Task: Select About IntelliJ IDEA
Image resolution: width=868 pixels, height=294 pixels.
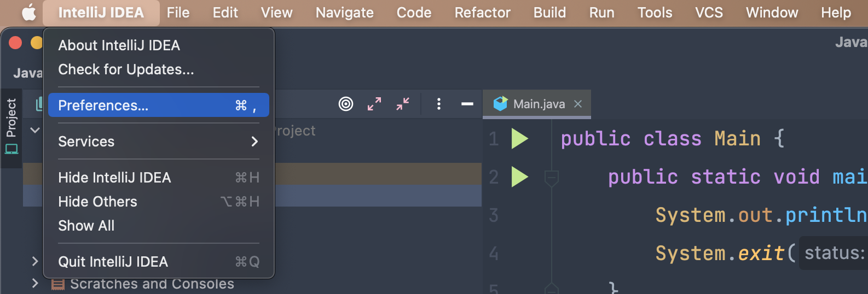Action: (x=159, y=45)
